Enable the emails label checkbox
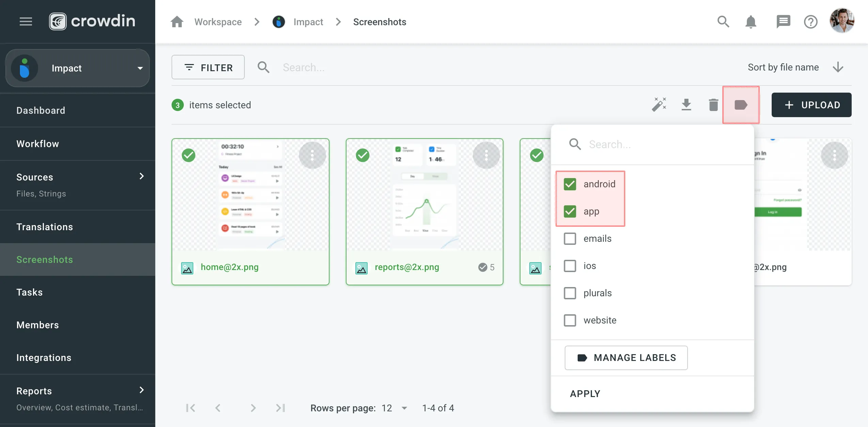868x427 pixels. point(570,238)
